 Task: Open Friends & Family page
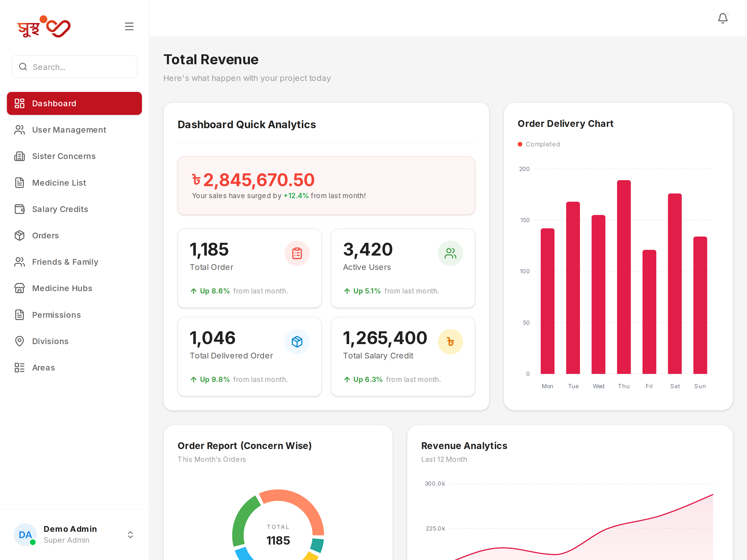pyautogui.click(x=74, y=262)
